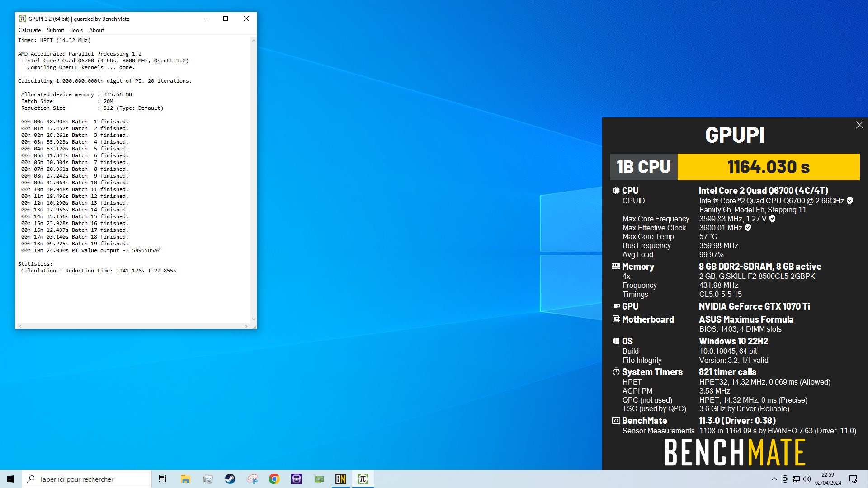Click the 'PI value output -> 5895585A0' line

point(90,250)
